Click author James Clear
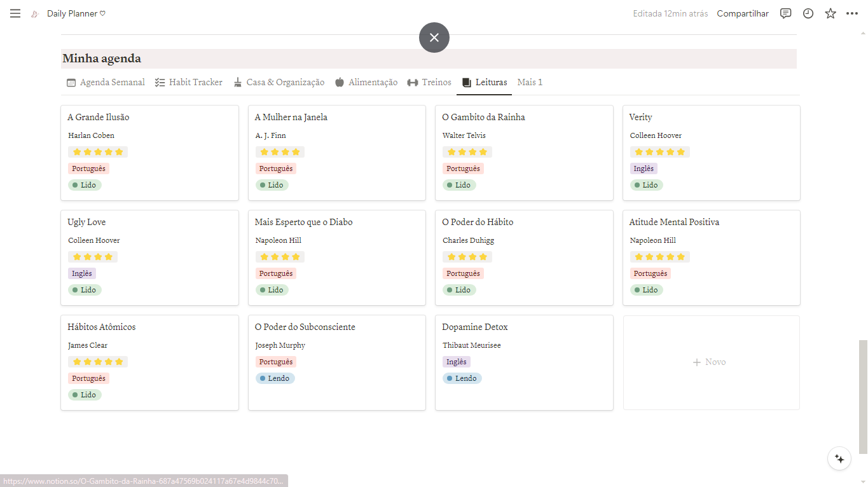 pyautogui.click(x=88, y=345)
